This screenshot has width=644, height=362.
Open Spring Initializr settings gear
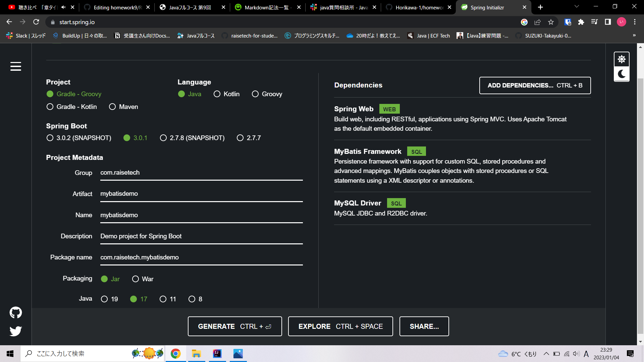622,59
